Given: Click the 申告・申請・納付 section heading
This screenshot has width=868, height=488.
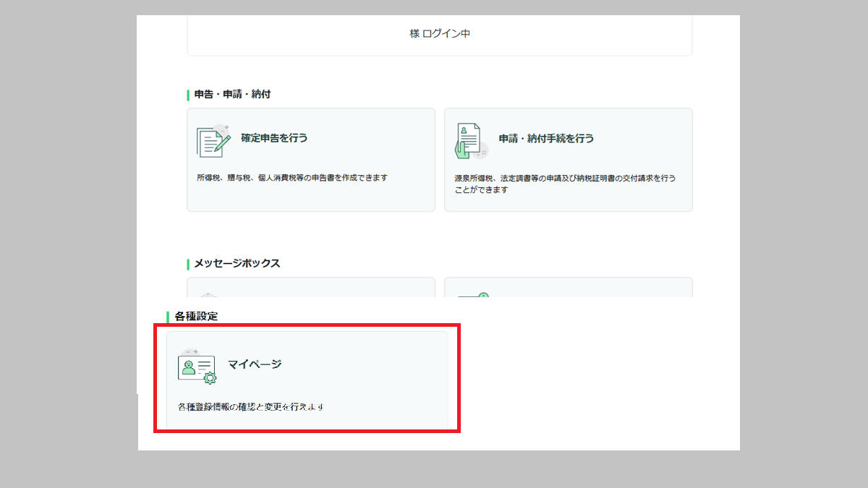Looking at the screenshot, I should pyautogui.click(x=232, y=94).
